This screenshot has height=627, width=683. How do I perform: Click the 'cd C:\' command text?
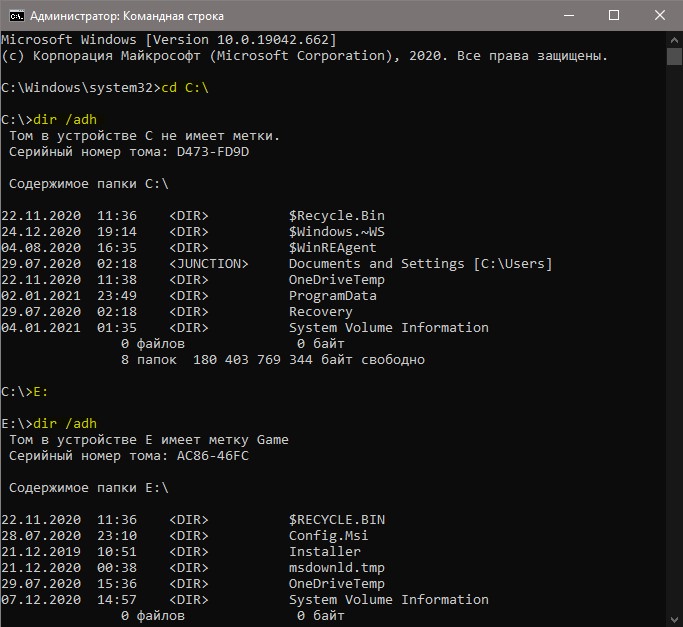coord(185,88)
